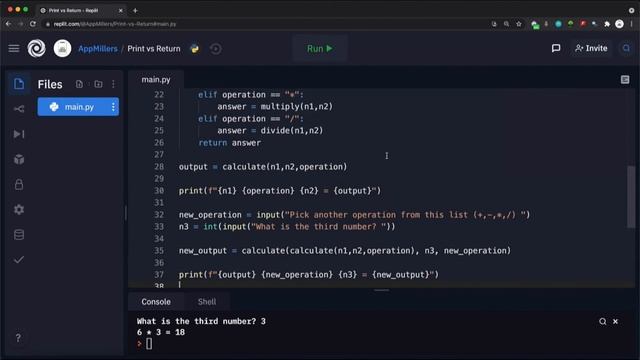Click the console input prompt
The image size is (640, 360).
(149, 344)
